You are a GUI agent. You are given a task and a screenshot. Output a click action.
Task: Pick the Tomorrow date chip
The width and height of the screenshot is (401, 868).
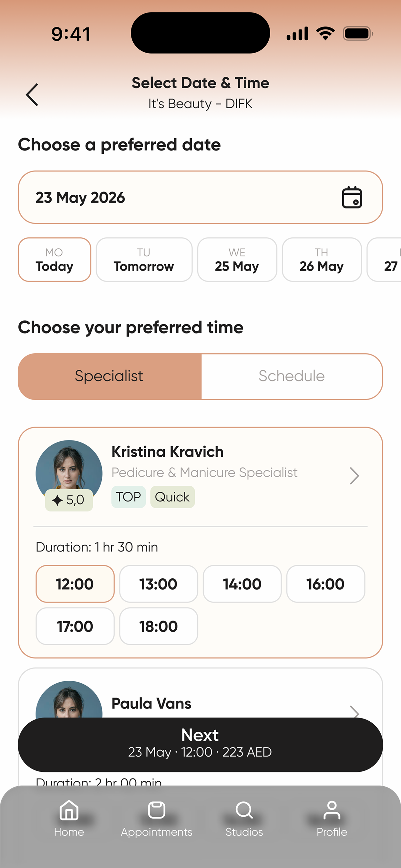tap(144, 260)
